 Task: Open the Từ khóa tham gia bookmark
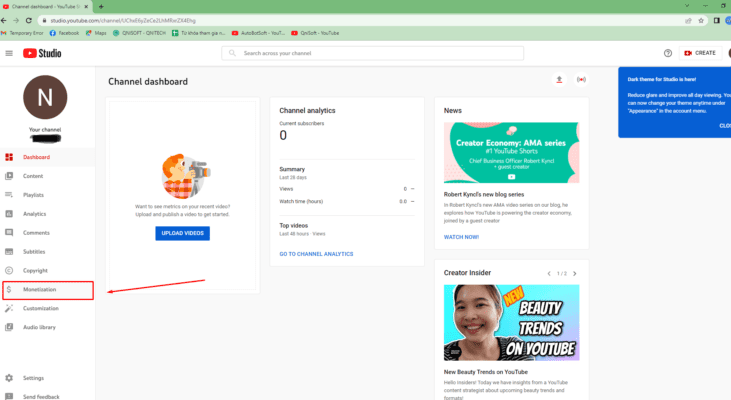pyautogui.click(x=199, y=33)
